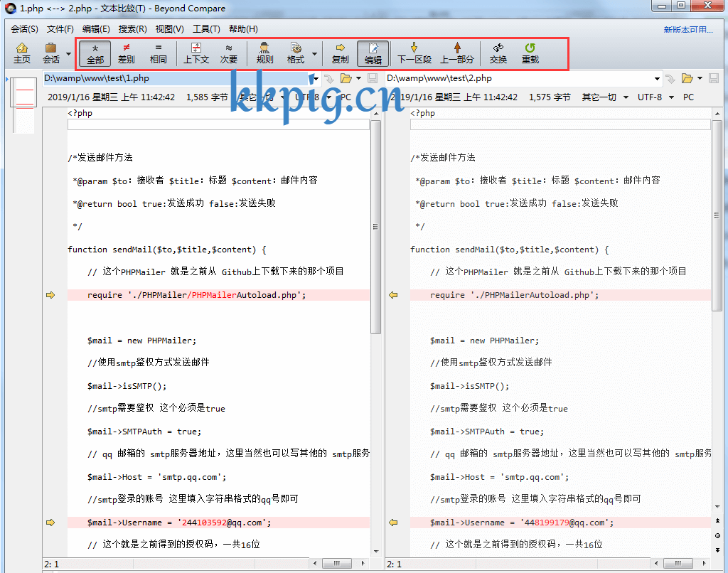
Task: Copy the 2.php Username line to the left
Action: coord(393,523)
